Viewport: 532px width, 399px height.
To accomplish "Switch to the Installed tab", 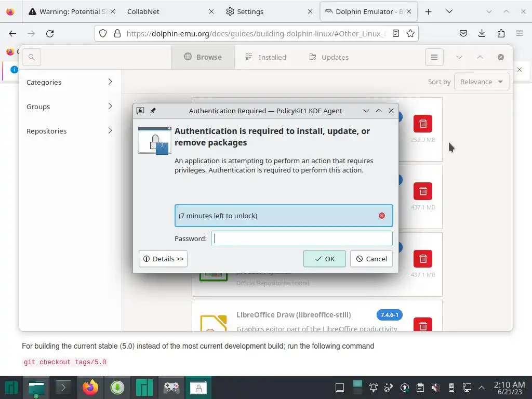I will [x=265, y=57].
